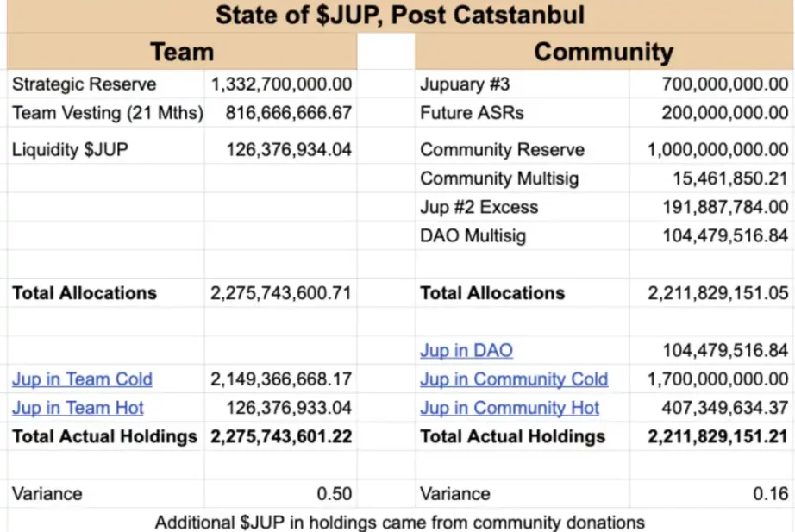Open the Jup in Team Cold link
795x532 pixels.
click(82, 379)
